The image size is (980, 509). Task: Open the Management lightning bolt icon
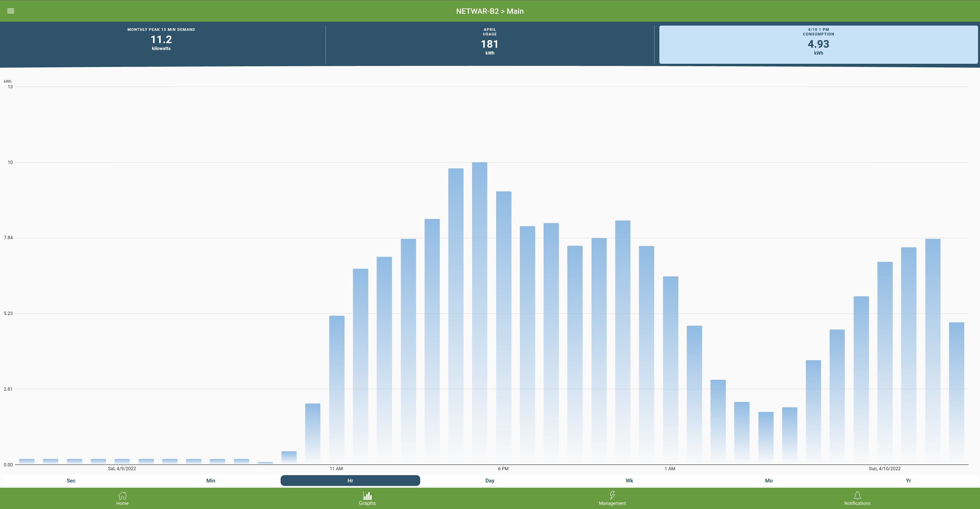coord(612,495)
